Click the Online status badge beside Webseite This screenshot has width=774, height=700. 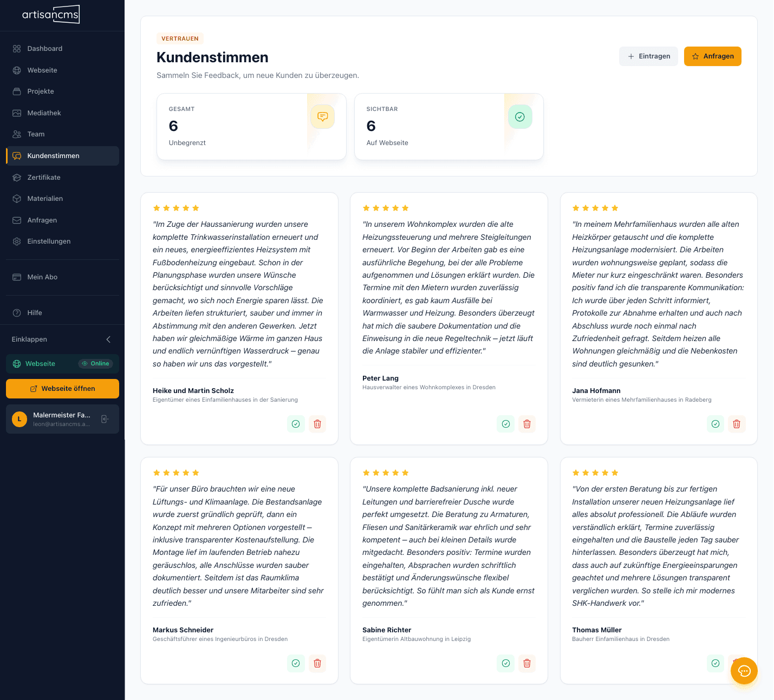point(95,363)
